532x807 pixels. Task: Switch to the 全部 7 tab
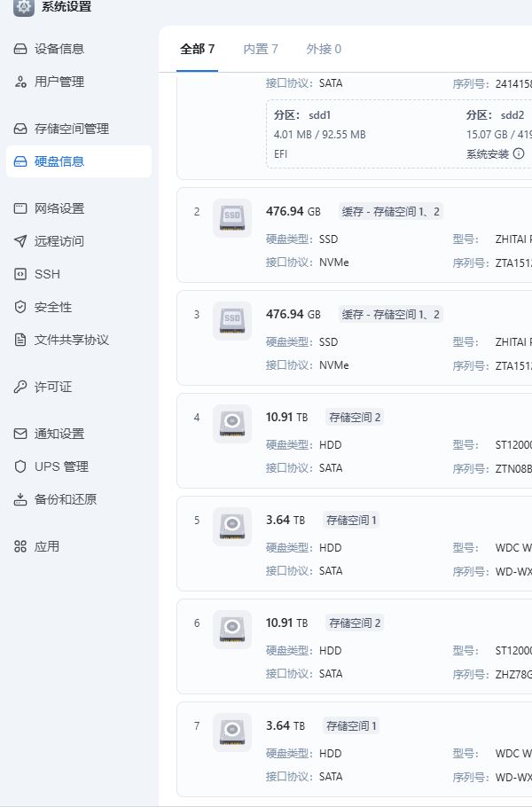(197, 49)
